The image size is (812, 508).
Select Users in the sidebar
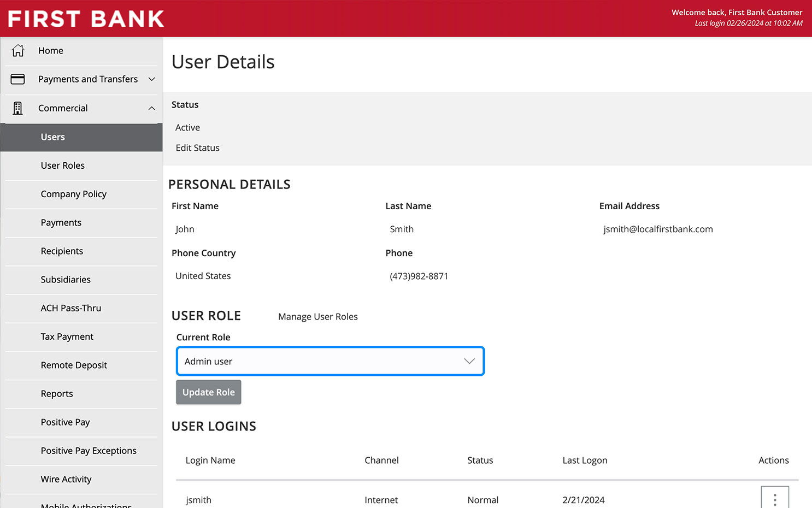(81, 137)
